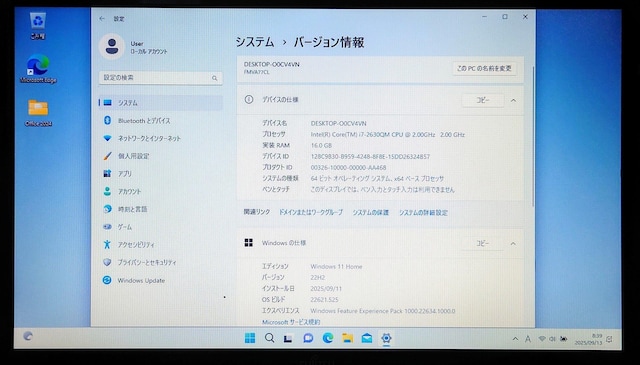Click the Settings gear on taskbar
This screenshot has width=640, height=365.
386,338
